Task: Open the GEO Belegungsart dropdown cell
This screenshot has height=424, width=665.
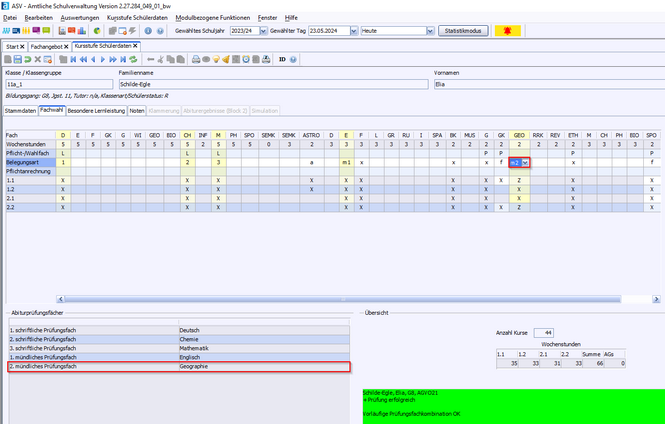Action: point(524,162)
